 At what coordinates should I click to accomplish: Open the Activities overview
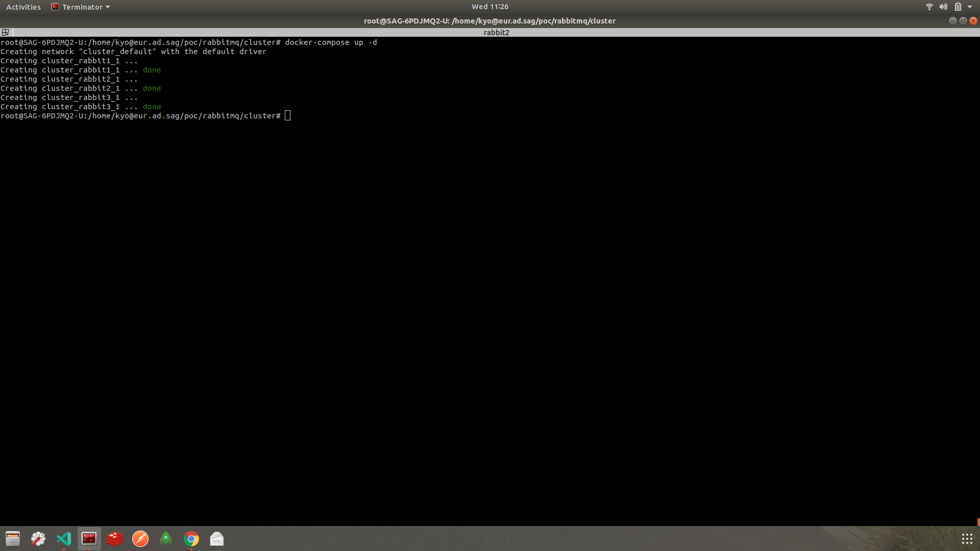pyautogui.click(x=23, y=7)
